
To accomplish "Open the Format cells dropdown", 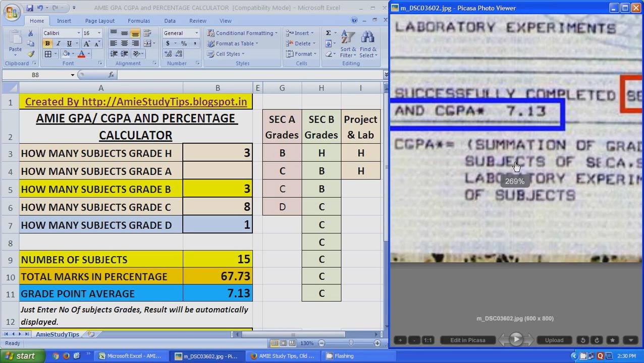I will coord(301,54).
